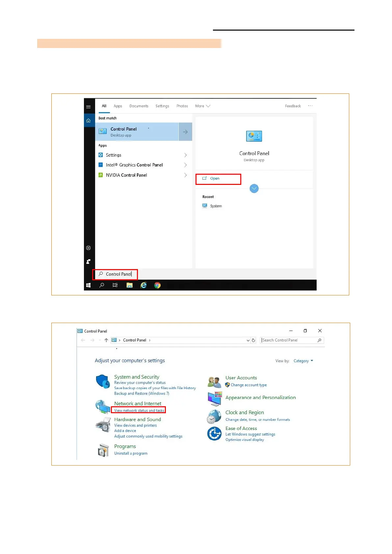Click the large Control Panel preview icon
Viewport: 392px width, 554px height.
coord(254,136)
